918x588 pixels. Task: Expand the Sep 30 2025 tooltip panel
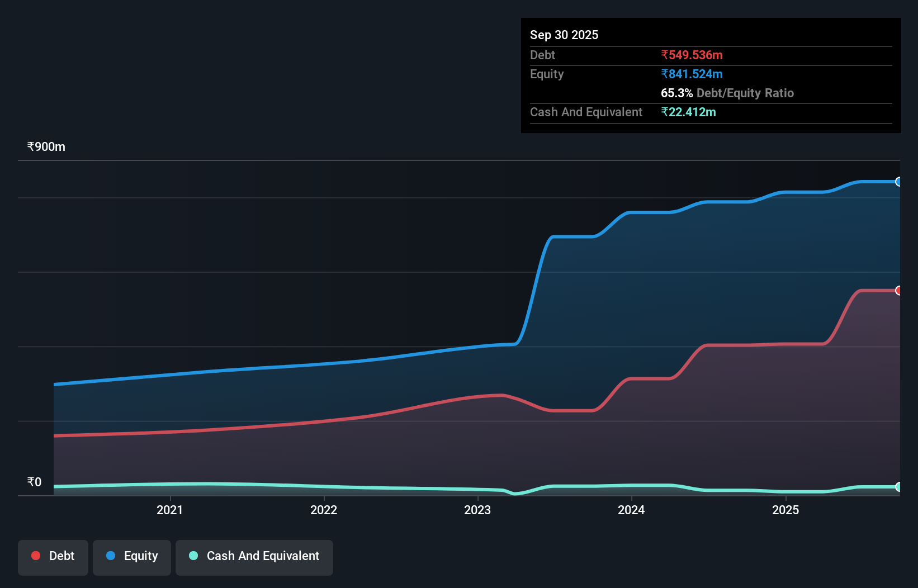tap(564, 35)
